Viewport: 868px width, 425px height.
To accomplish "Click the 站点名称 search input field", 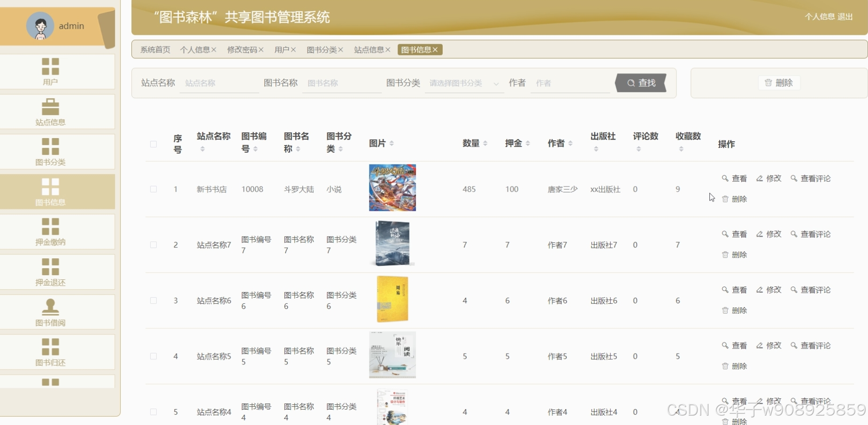I will click(x=219, y=83).
